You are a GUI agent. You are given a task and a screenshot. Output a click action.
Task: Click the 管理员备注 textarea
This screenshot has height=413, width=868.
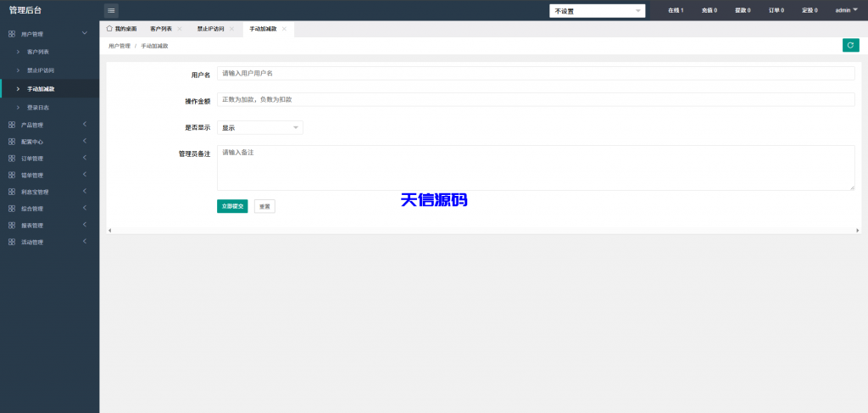[x=536, y=167]
